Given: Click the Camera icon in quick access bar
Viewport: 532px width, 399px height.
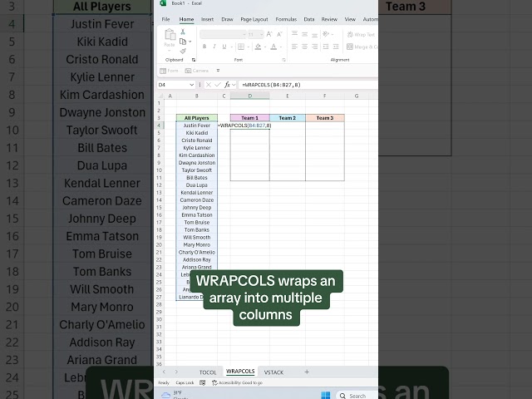Looking at the screenshot, I should 189,71.
